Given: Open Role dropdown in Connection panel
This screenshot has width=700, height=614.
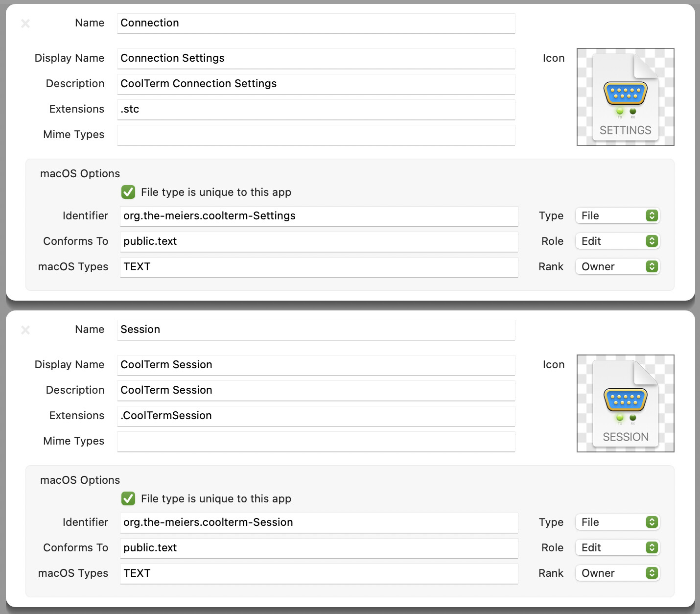Looking at the screenshot, I should [x=618, y=241].
